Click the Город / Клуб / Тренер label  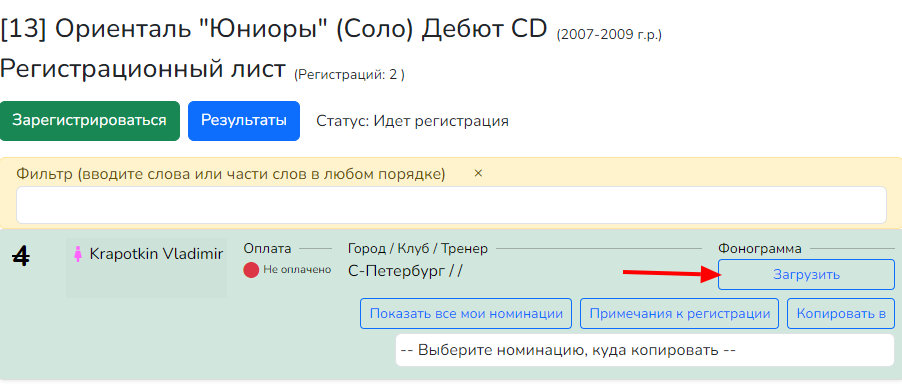pyautogui.click(x=418, y=248)
